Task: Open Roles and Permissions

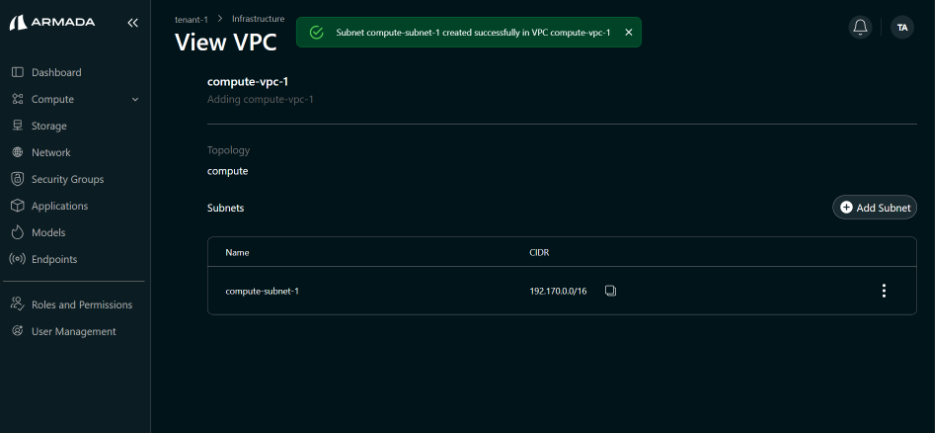Action: point(82,305)
